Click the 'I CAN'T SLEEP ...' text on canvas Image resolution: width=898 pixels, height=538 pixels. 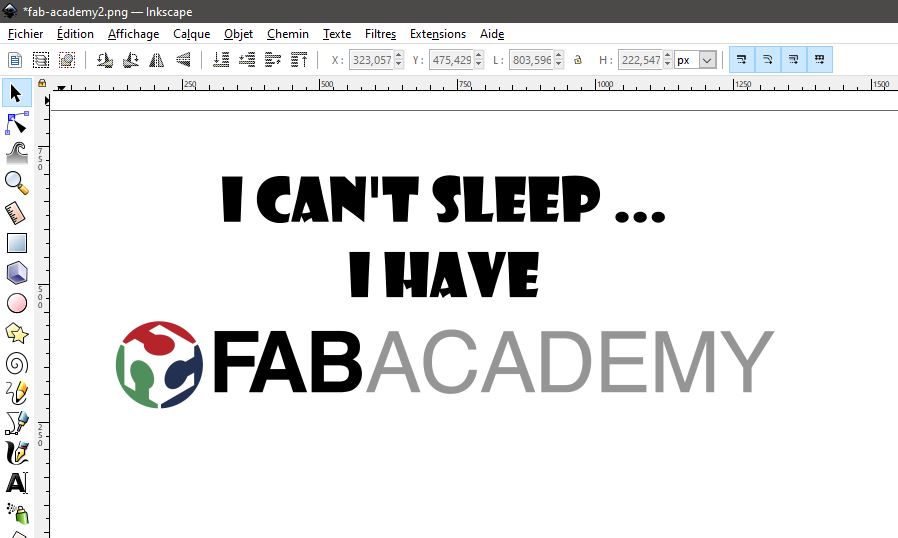point(443,199)
